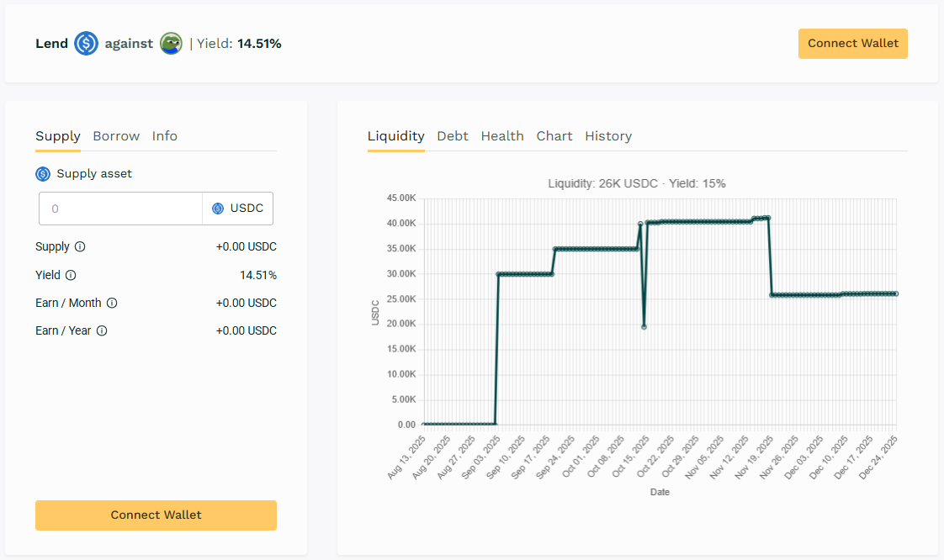
Task: View the History tab
Action: 608,136
